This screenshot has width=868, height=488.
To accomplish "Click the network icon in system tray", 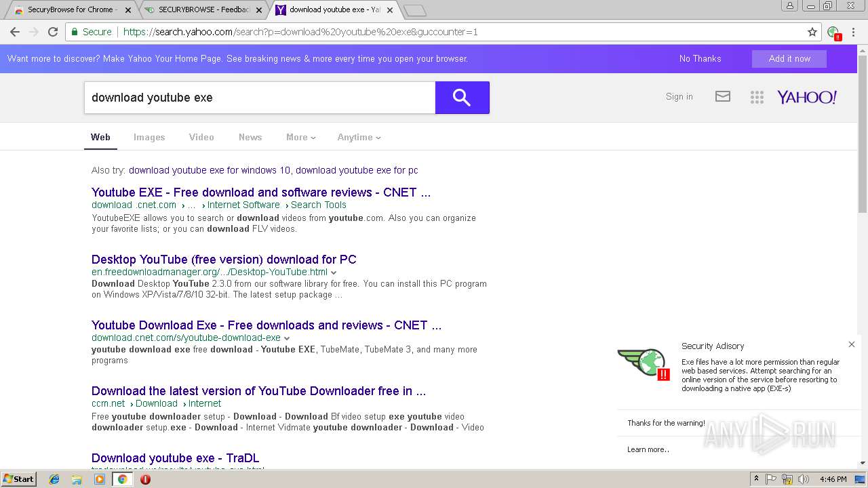I will 787,479.
